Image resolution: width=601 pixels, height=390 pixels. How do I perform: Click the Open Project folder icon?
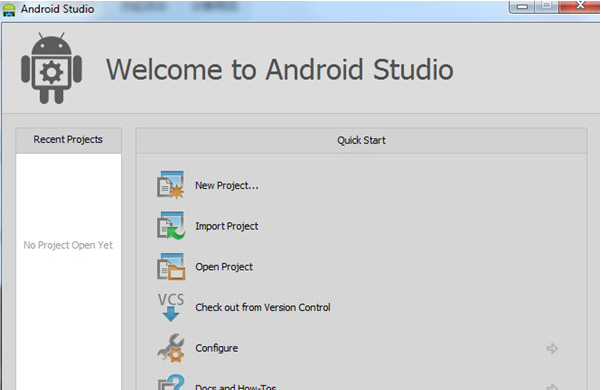171,267
